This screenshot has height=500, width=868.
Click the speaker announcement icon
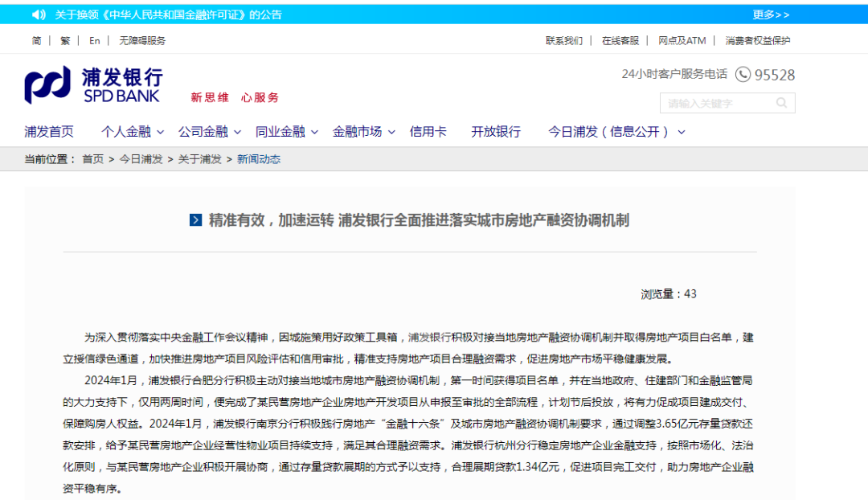click(39, 14)
